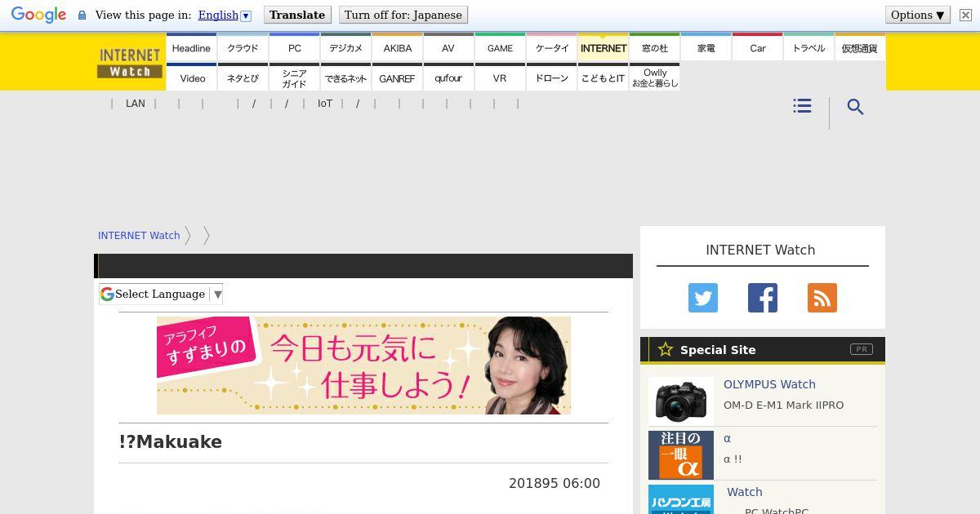Image resolution: width=980 pixels, height=514 pixels.
Task: Open the RSS feed icon
Action: tap(822, 298)
